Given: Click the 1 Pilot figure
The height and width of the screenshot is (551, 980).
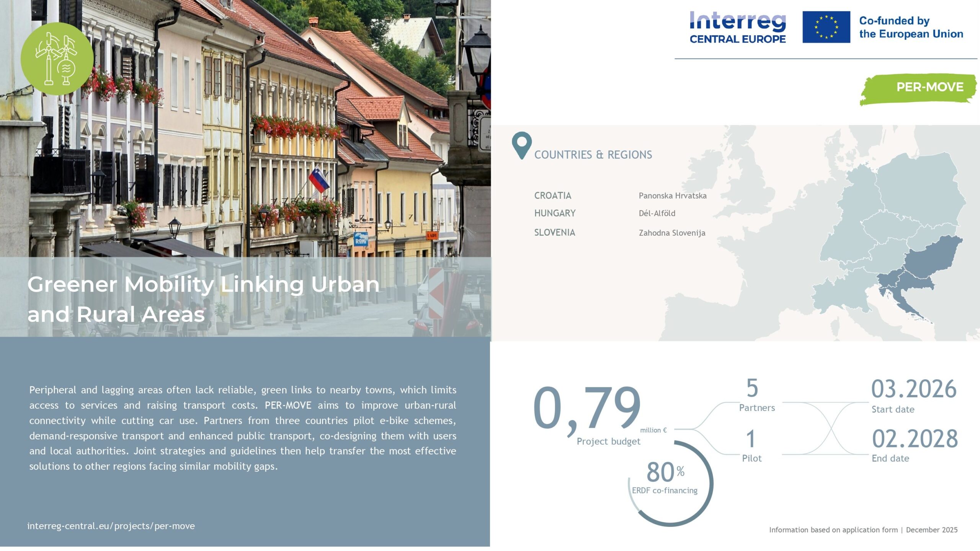Looking at the screenshot, I should point(751,439).
